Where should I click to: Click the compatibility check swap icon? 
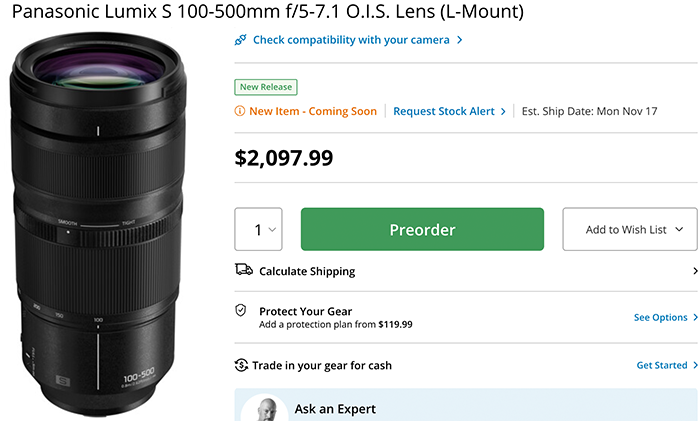(240, 40)
